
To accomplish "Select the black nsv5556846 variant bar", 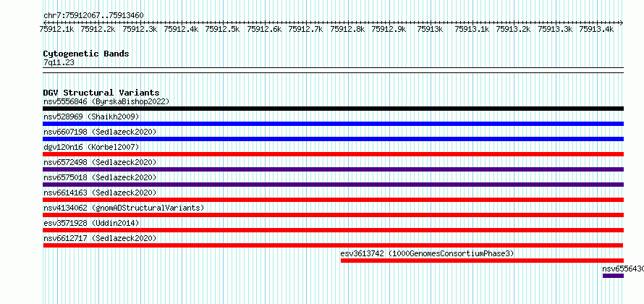I will 334,109.
